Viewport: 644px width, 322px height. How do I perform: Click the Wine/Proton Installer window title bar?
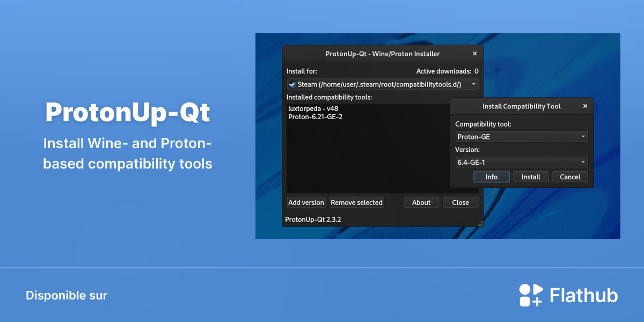[383, 54]
